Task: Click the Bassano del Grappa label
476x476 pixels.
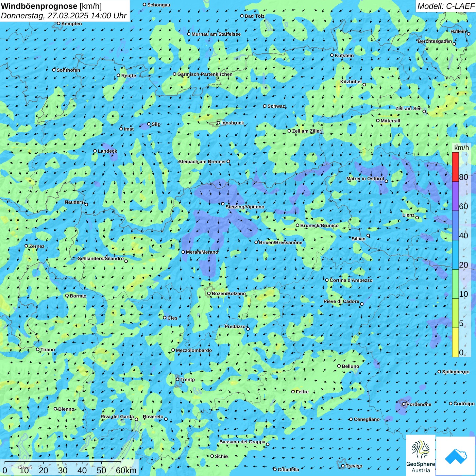Action: pos(242,442)
